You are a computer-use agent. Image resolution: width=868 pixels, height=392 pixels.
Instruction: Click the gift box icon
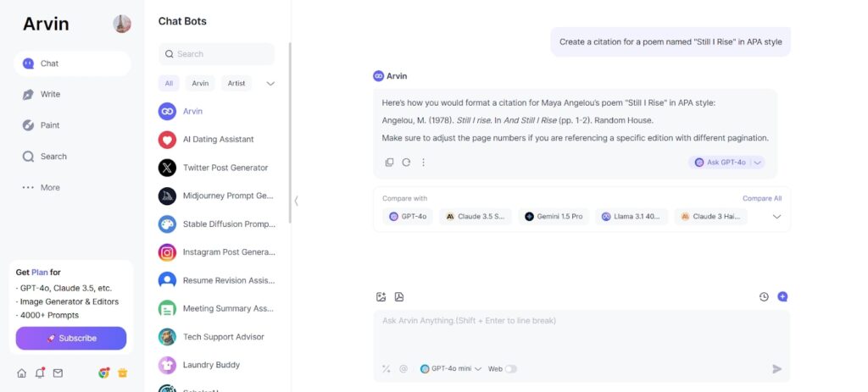[x=122, y=373]
